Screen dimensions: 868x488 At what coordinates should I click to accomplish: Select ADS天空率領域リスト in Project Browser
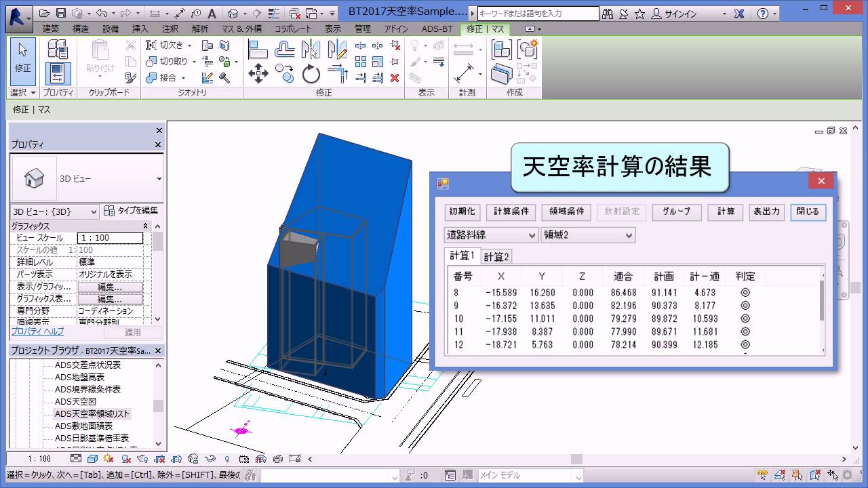point(92,413)
